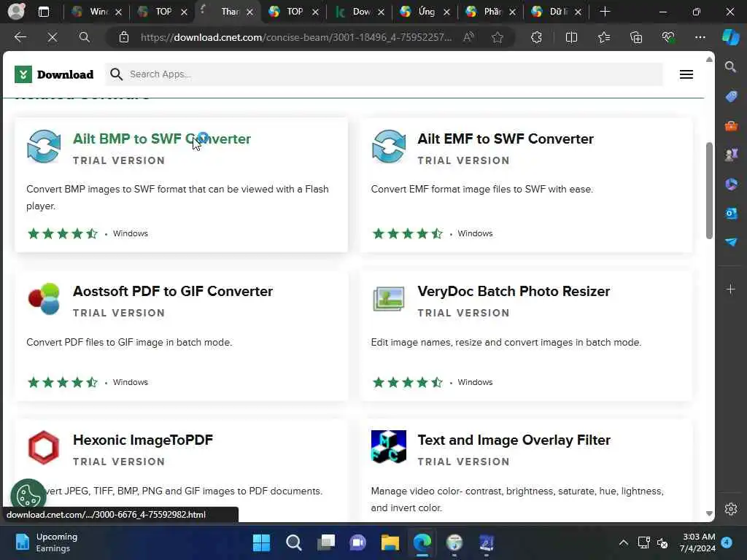Show hidden system tray icons
This screenshot has height=560, width=747.
click(623, 542)
